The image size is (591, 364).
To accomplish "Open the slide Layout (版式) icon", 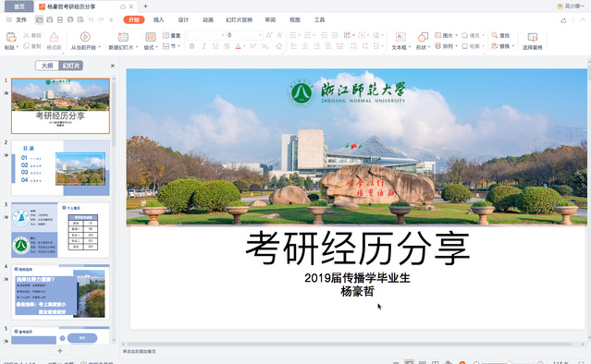I will tap(151, 37).
